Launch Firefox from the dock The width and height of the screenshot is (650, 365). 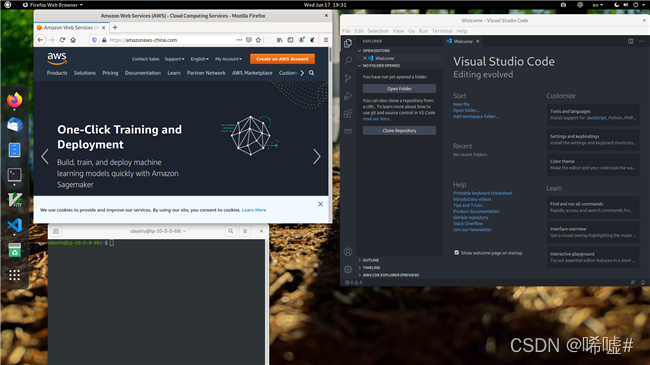point(15,100)
